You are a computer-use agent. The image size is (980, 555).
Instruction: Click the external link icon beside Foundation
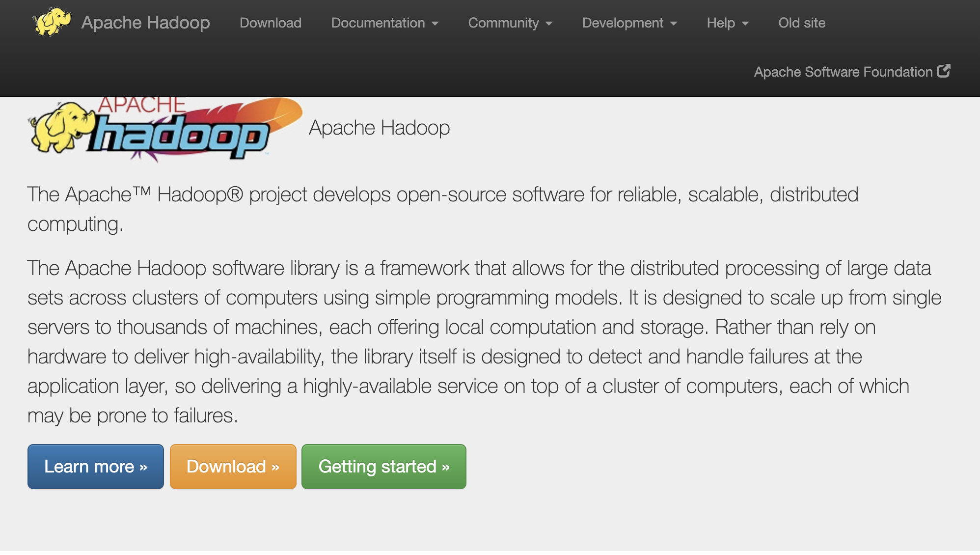point(944,71)
